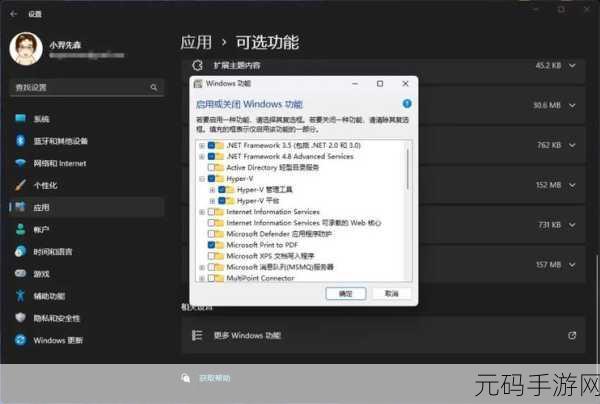Click the Get help chat icon
600x404 pixels.
point(186,378)
